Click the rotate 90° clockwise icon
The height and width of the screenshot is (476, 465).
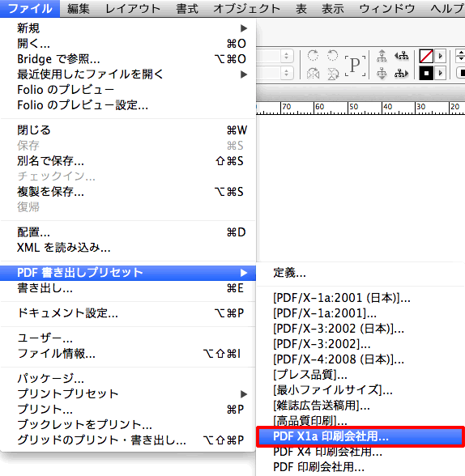(x=313, y=56)
